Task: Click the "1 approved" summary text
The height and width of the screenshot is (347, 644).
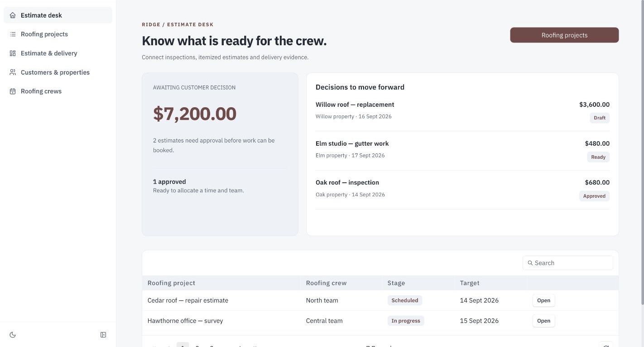Action: (169, 181)
